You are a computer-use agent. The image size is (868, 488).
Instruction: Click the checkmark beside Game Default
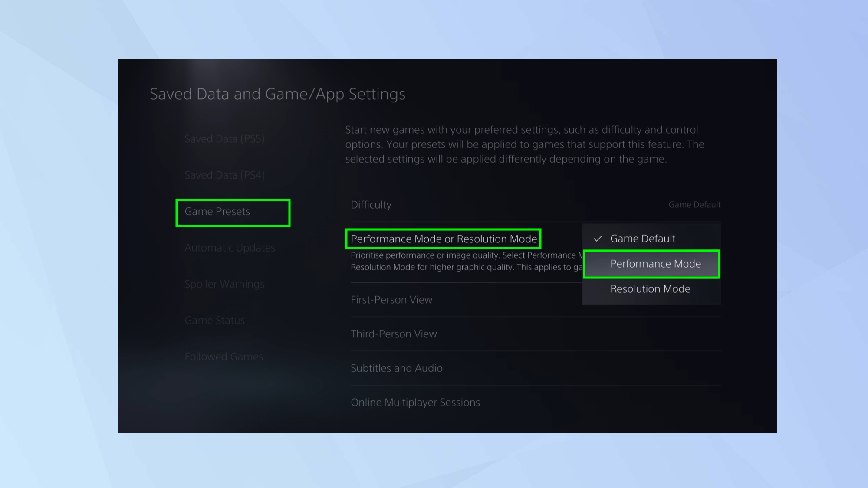tap(598, 239)
